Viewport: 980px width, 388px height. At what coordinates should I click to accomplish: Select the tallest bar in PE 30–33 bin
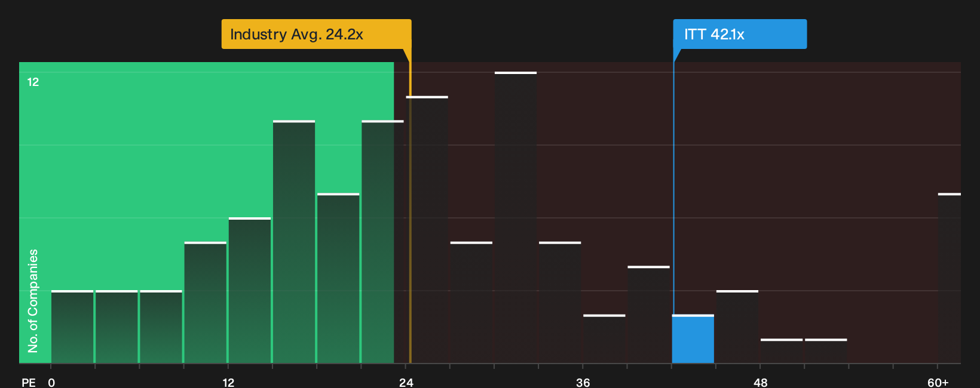(x=516, y=217)
